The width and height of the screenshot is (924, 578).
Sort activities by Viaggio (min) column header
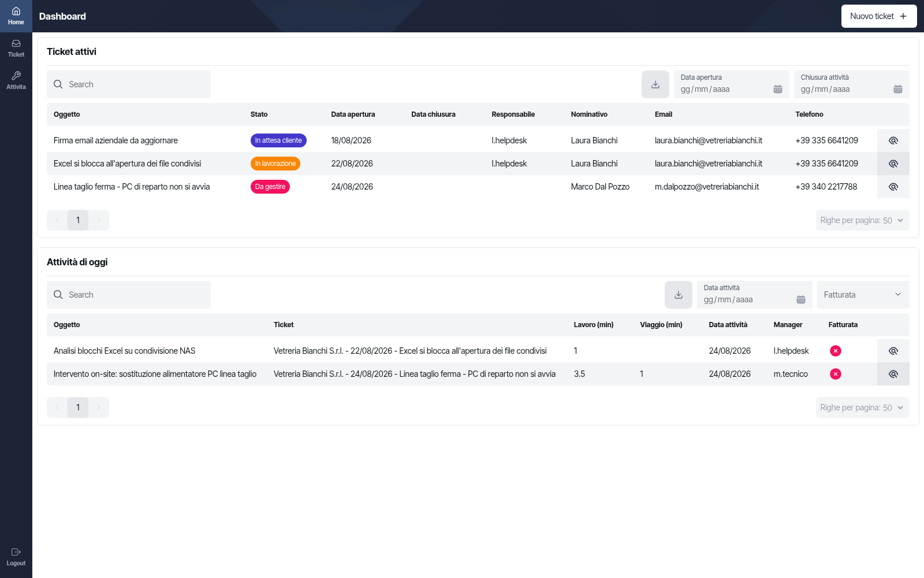click(x=661, y=325)
